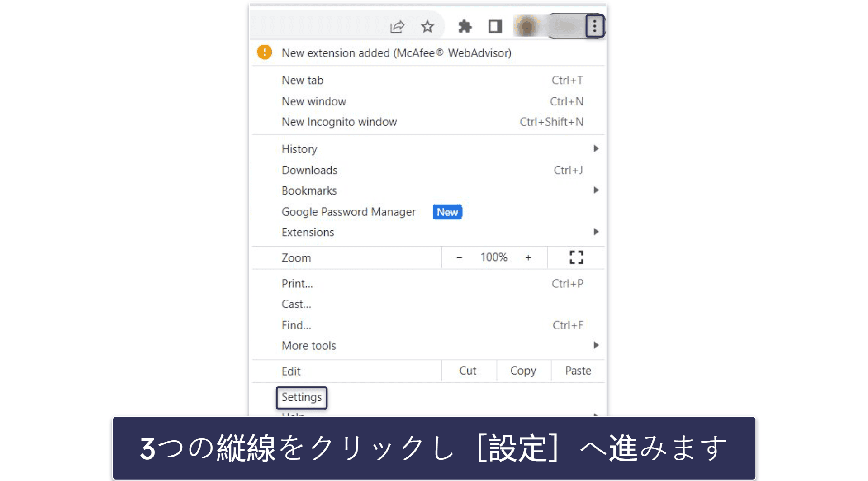This screenshot has width=868, height=481.
Task: Open the Extensions puzzle-piece icon
Action: (465, 27)
